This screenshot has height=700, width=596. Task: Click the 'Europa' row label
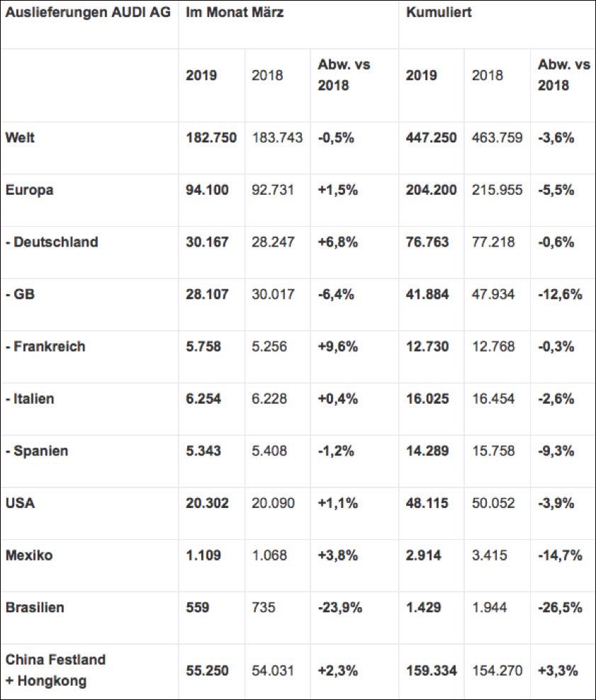point(30,190)
